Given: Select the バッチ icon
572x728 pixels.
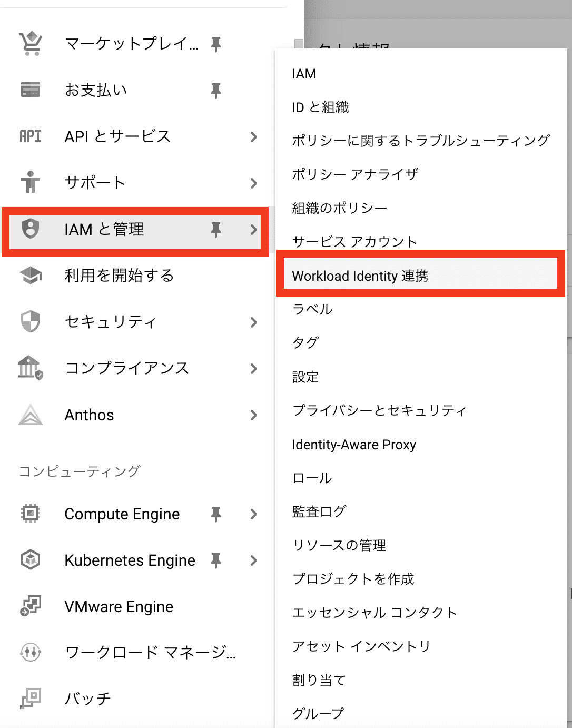Looking at the screenshot, I should click(30, 699).
